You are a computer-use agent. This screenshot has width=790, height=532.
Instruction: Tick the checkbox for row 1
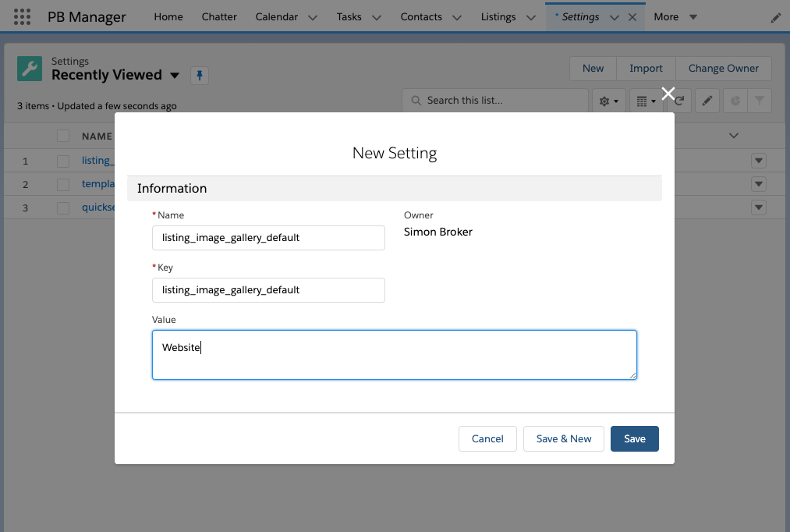coord(63,161)
